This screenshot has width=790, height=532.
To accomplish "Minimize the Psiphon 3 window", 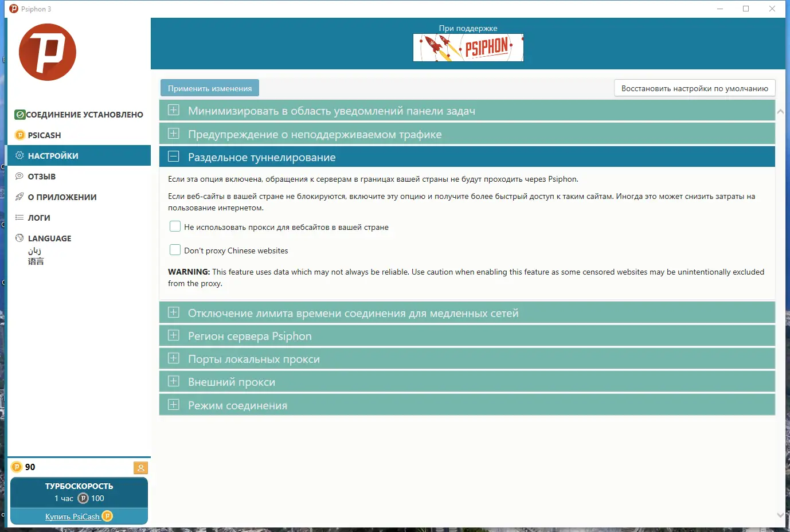I will [x=720, y=9].
